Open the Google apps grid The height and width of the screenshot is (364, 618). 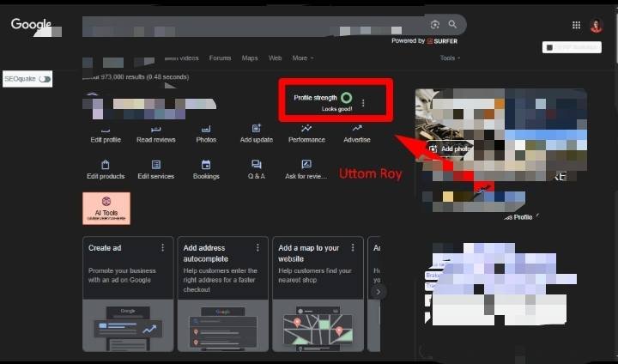click(576, 25)
